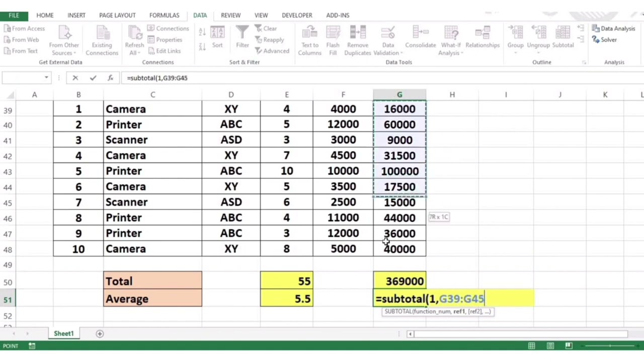The image size is (644, 362).
Task: Open the Outline dialog launcher
Action: 584,62
